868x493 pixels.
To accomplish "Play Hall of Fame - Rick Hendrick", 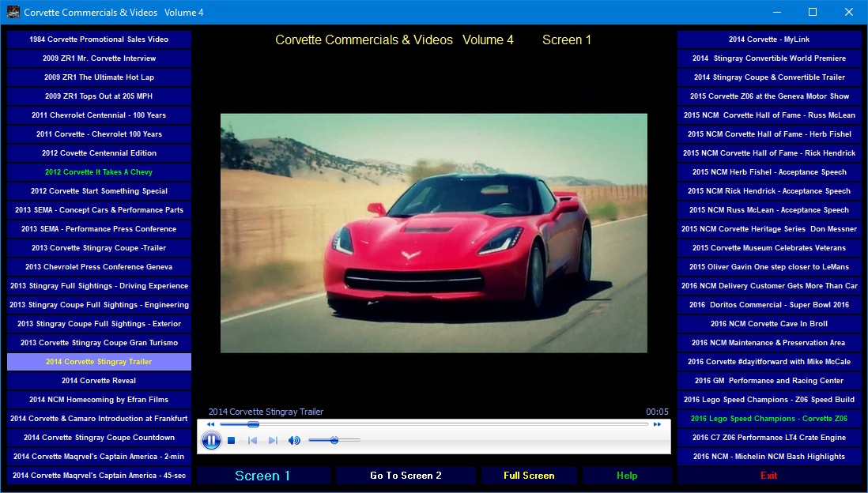I will tap(769, 153).
